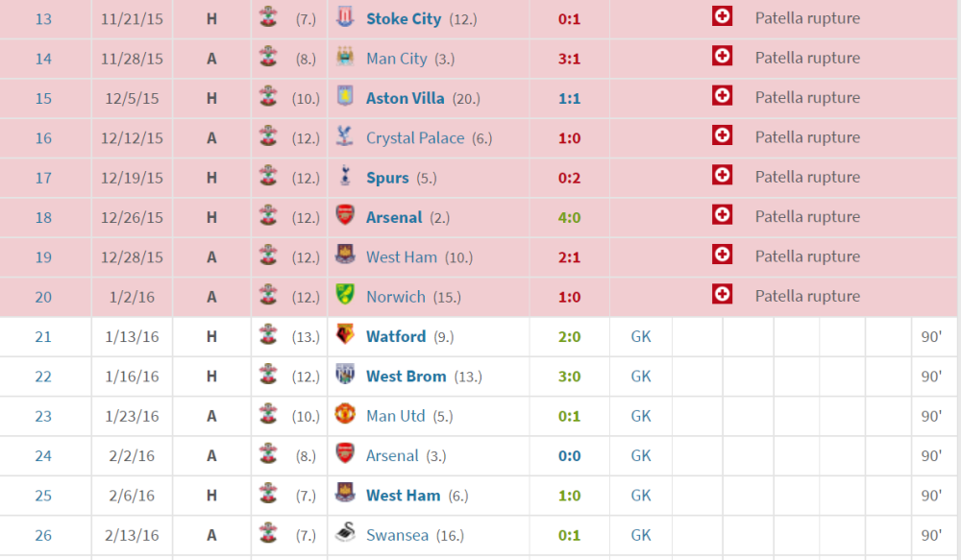Click matchday number 13
Viewport: 961px width, 560px height.
pos(43,19)
